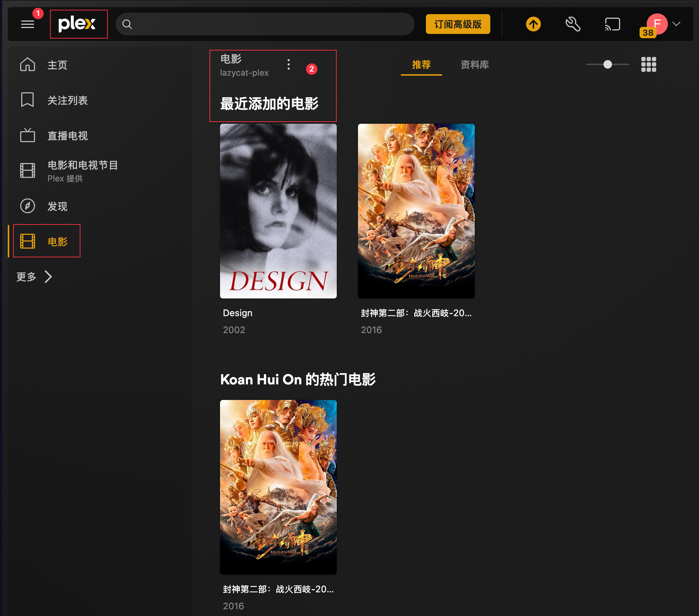Click the 主页 sidebar label
This screenshot has width=699, height=616.
click(57, 65)
